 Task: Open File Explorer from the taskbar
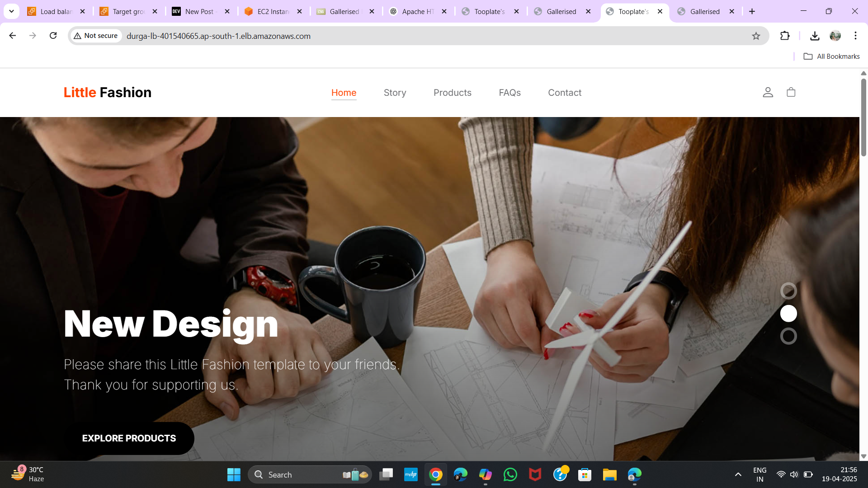tap(610, 474)
